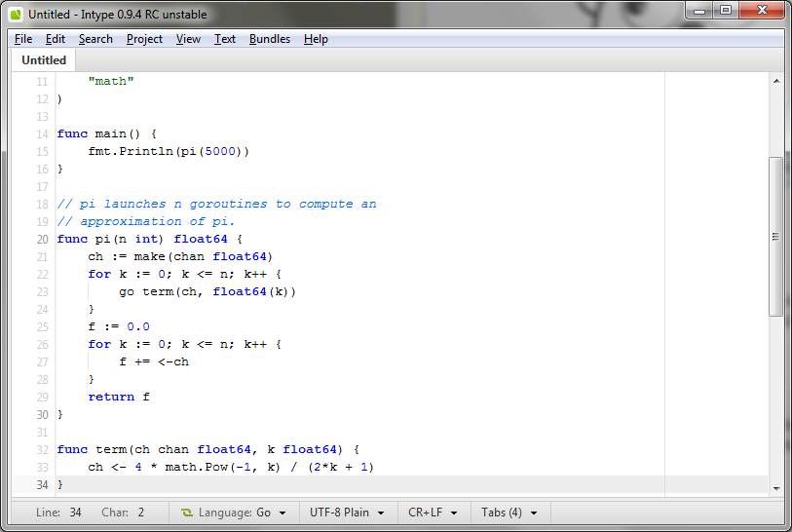Open the UTF-8 Plain encoding dropdown
The width and height of the screenshot is (792, 532).
347,513
